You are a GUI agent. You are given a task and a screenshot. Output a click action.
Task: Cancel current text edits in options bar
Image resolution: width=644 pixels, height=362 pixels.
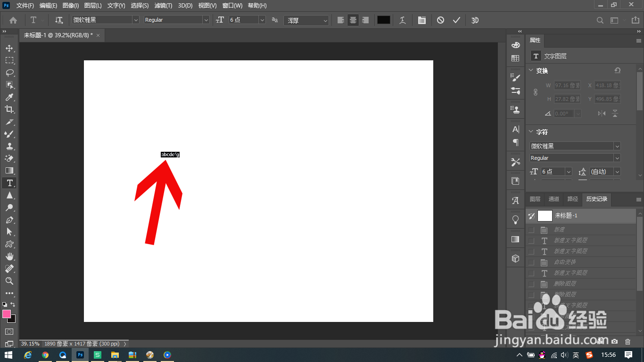pyautogui.click(x=440, y=20)
